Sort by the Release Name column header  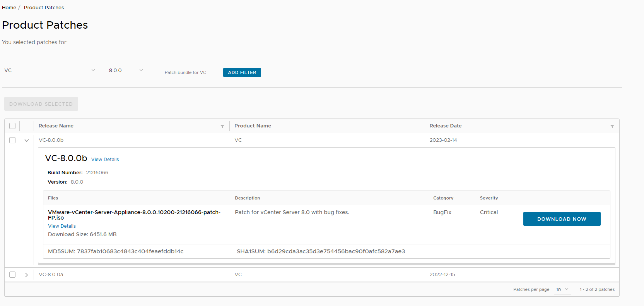[x=56, y=126]
